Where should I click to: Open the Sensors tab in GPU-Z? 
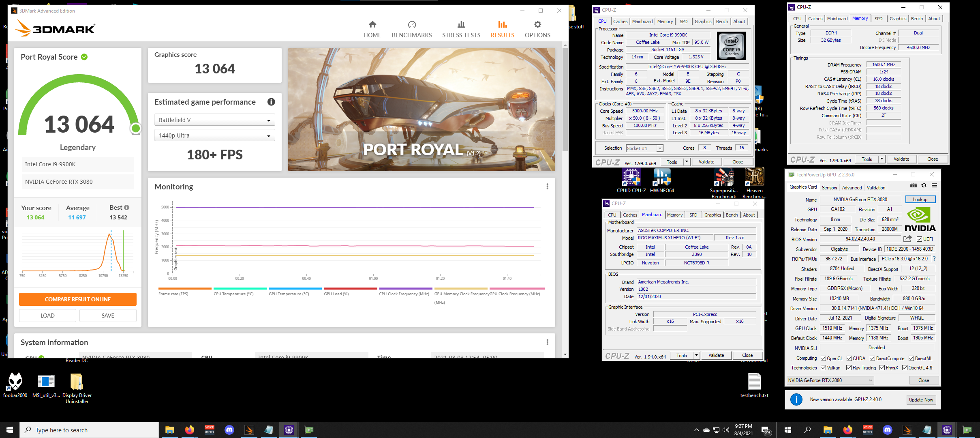point(829,187)
